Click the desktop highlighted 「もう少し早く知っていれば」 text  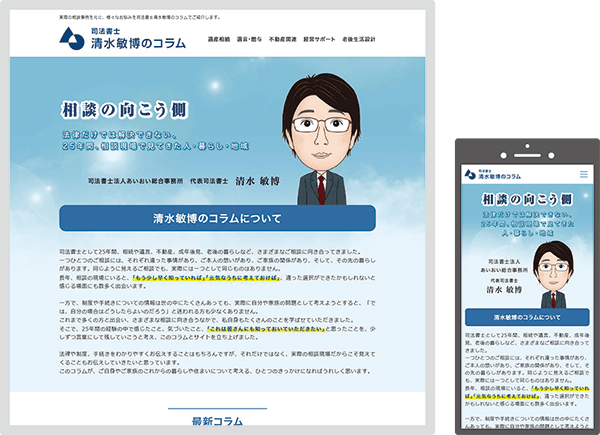pos(169,278)
